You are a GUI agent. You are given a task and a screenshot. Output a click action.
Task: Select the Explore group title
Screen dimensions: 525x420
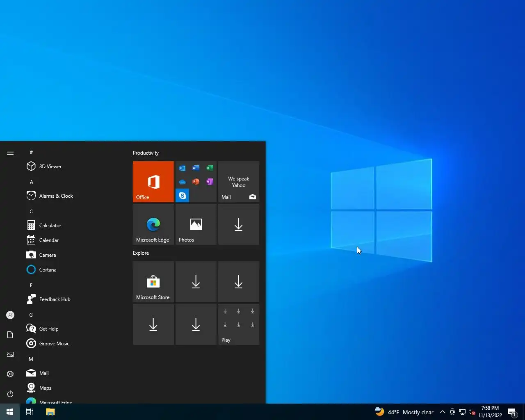click(141, 253)
